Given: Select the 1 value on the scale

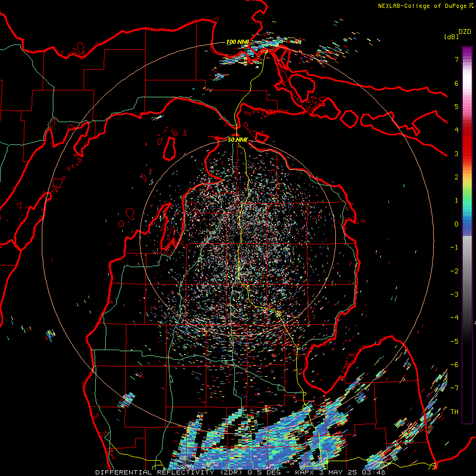Looking at the screenshot, I should click(x=456, y=200).
